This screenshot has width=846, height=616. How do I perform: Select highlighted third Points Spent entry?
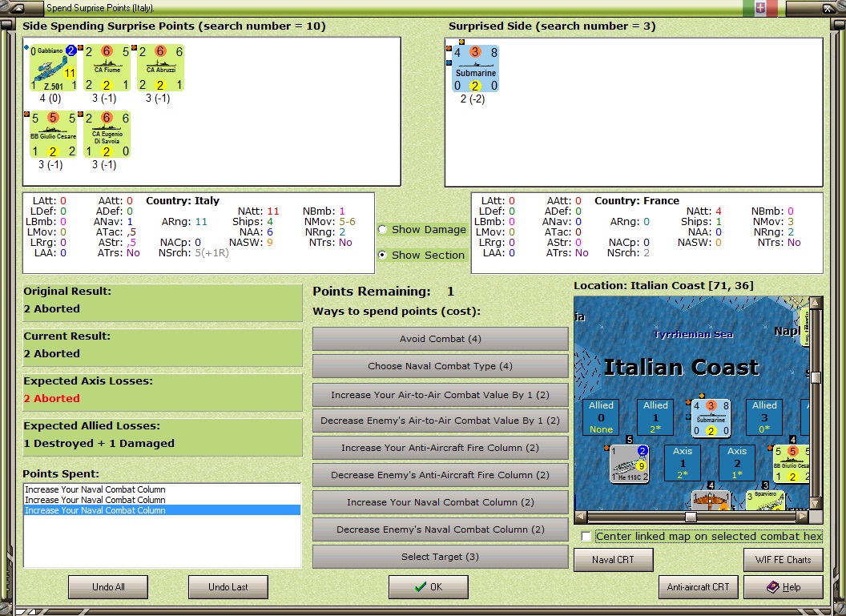162,510
